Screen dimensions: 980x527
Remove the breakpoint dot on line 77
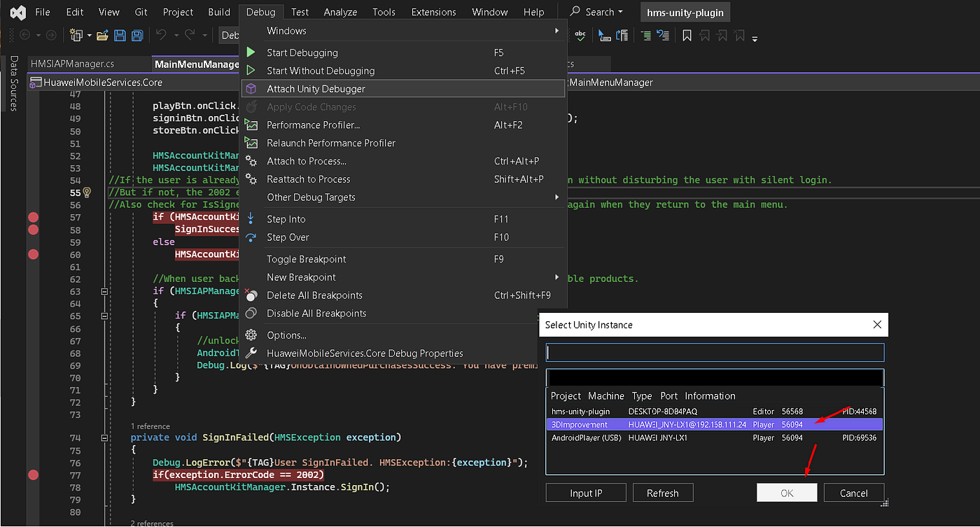tap(33, 475)
